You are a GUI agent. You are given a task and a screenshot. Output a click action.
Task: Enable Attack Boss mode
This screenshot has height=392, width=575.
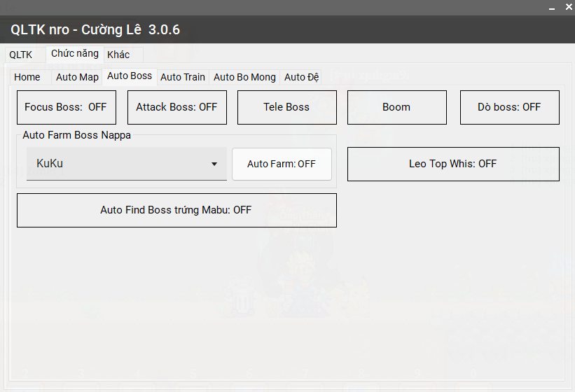(176, 107)
